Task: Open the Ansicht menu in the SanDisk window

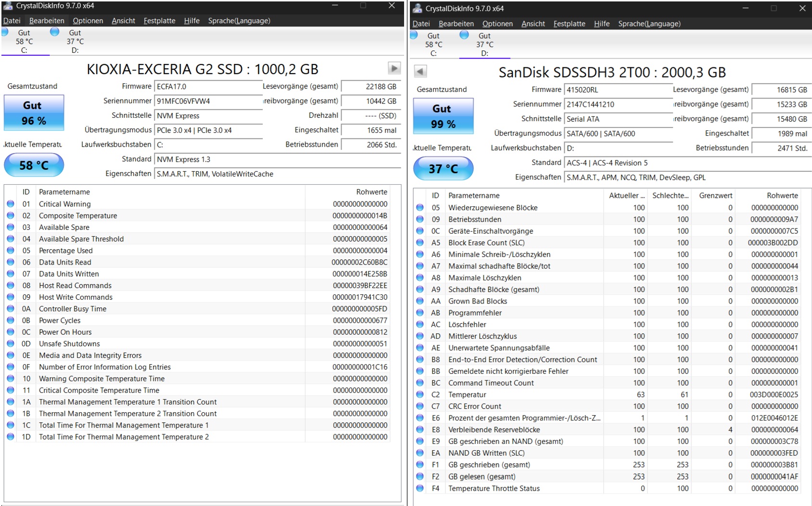Action: tap(533, 24)
